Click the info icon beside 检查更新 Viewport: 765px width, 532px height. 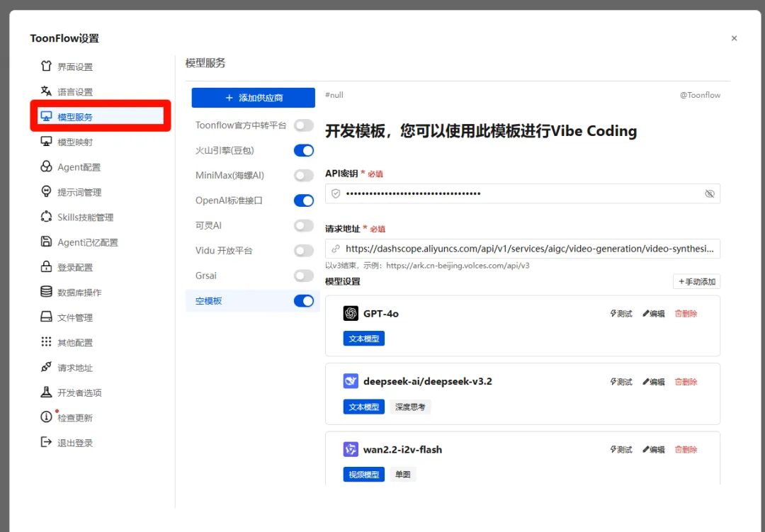pos(46,417)
